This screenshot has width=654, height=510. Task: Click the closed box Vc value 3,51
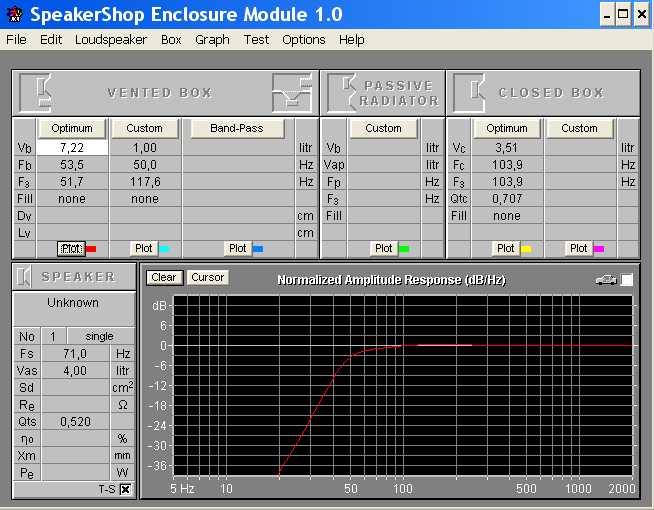pyautogui.click(x=507, y=148)
